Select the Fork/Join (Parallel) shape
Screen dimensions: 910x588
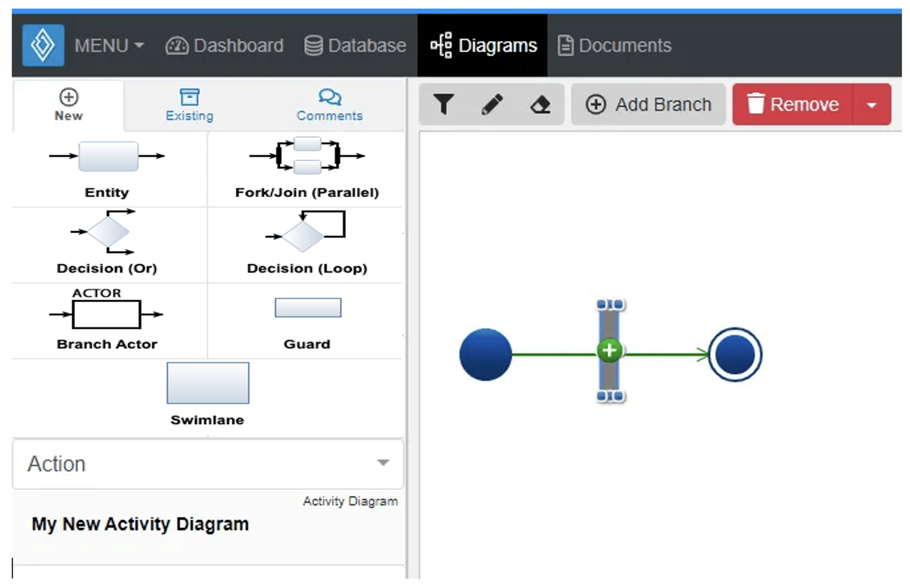pos(307,157)
